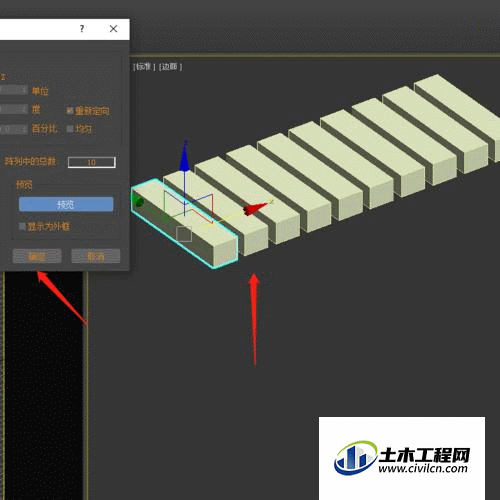The image size is (500, 500).
Task: Click the 预览 group heading text
Action: pyautogui.click(x=24, y=184)
